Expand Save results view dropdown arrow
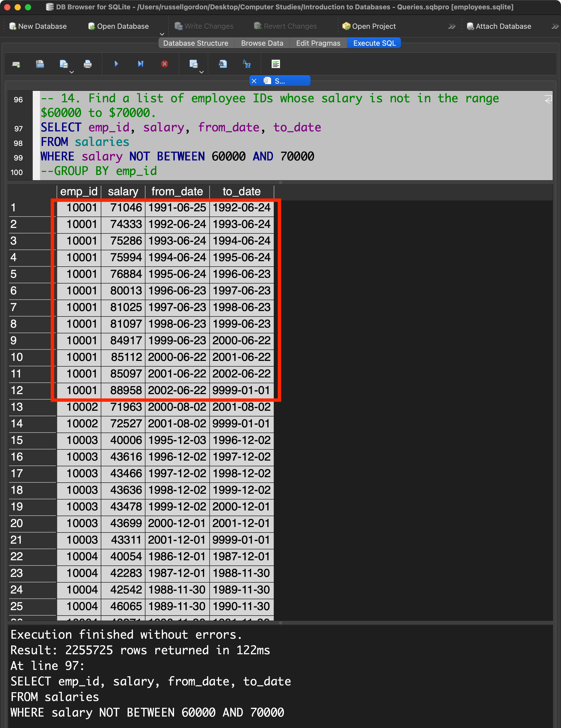 tap(202, 72)
